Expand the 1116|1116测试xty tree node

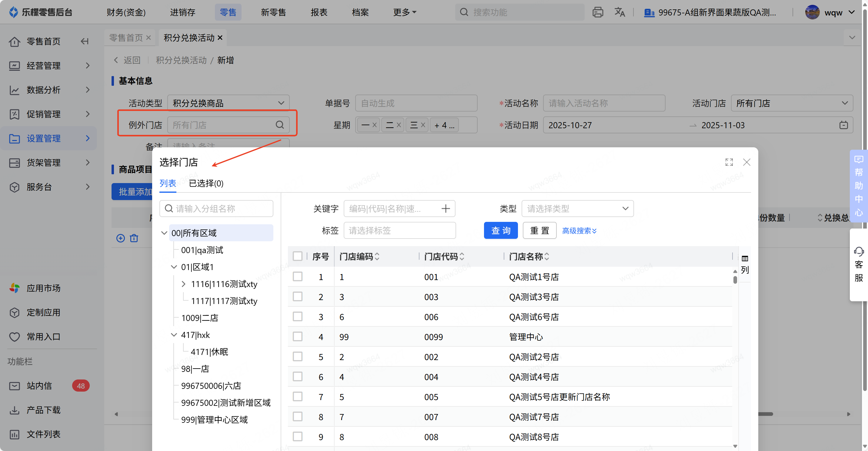[x=184, y=284]
